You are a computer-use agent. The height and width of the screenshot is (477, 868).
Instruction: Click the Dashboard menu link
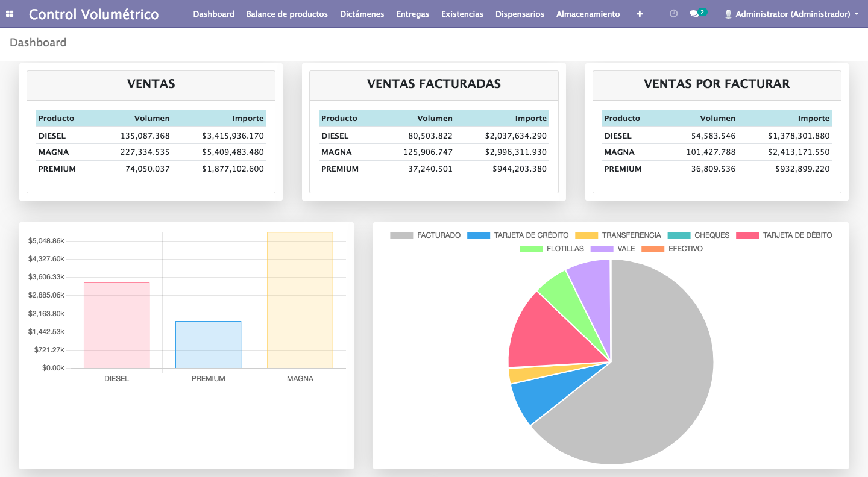point(213,14)
